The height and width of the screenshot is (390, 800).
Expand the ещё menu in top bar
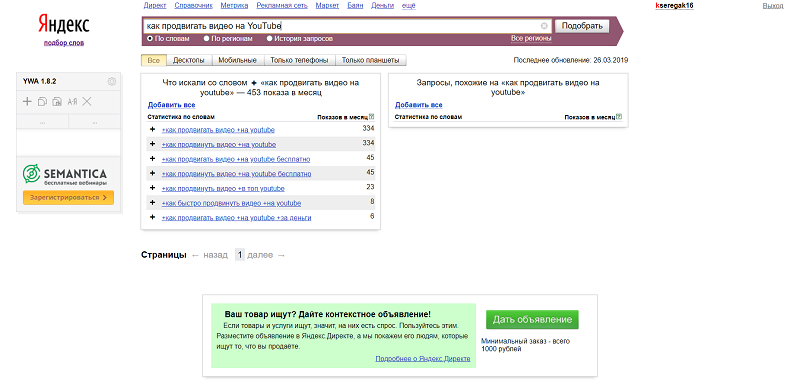point(409,6)
